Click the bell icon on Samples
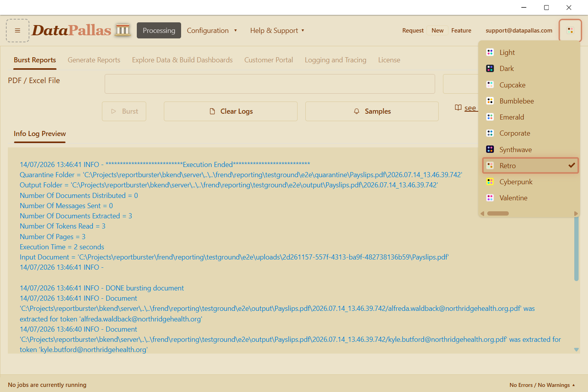Image resolution: width=588 pixels, height=392 pixels. click(357, 111)
